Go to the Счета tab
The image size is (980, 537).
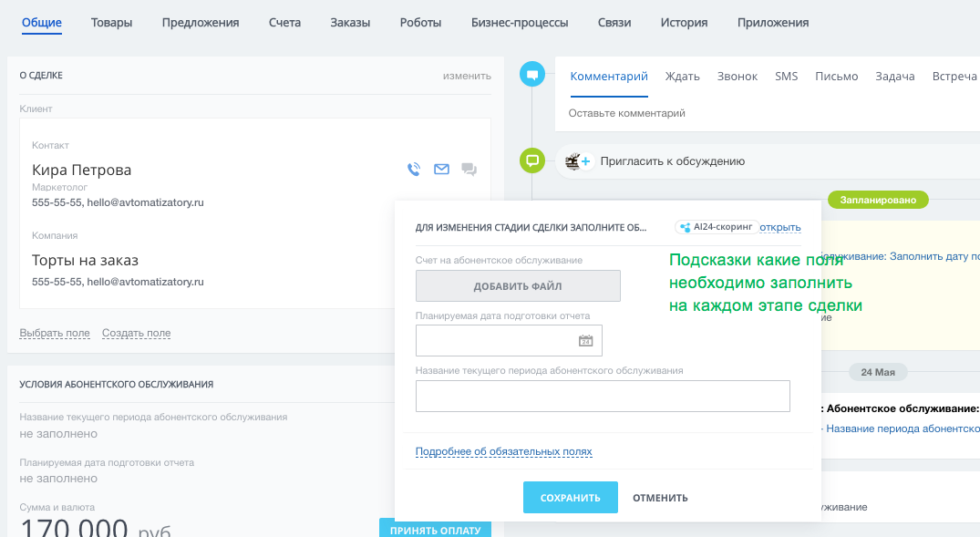point(285,23)
